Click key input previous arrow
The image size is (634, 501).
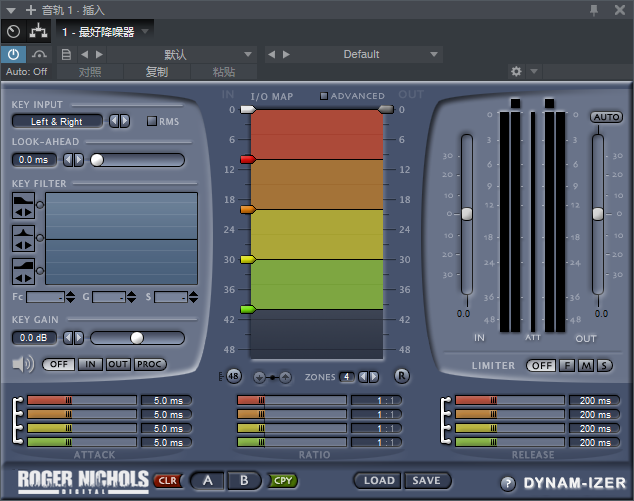[114, 121]
